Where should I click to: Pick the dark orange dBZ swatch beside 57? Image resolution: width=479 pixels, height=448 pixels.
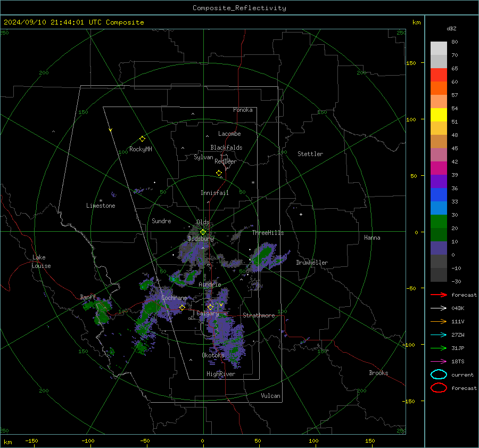point(439,88)
